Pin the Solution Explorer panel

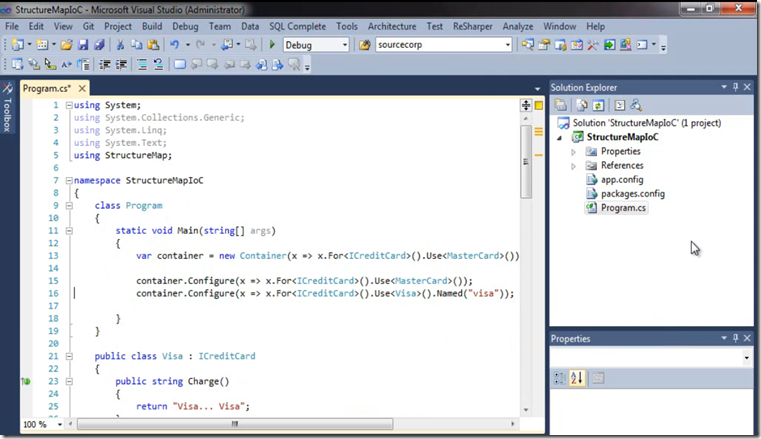point(735,87)
